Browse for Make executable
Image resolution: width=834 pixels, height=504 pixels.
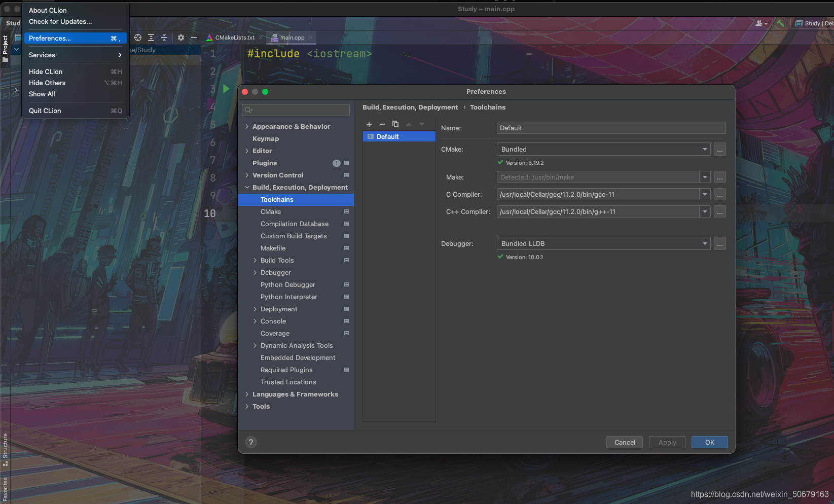(720, 177)
